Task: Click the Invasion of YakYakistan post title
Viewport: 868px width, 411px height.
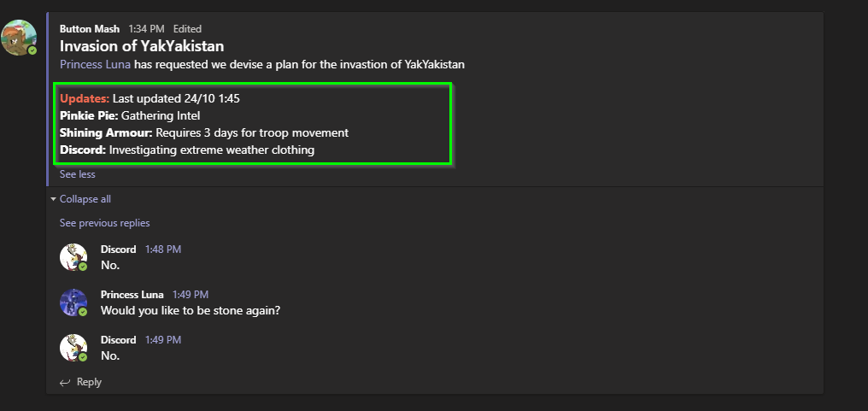Action: (x=142, y=46)
